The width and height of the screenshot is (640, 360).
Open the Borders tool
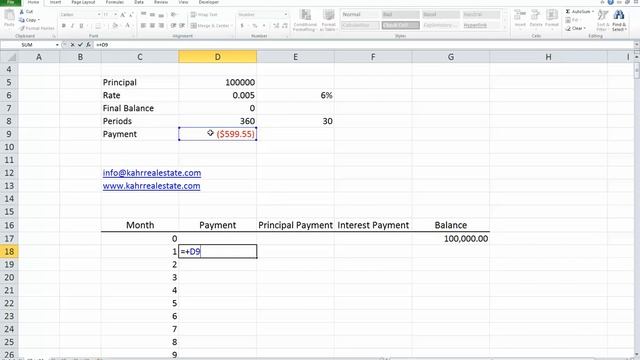tap(98, 26)
